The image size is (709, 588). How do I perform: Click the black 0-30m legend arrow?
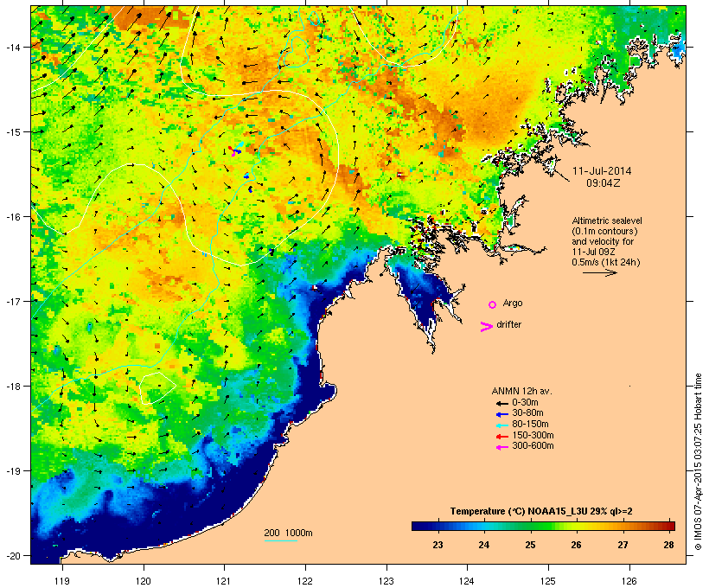pos(501,404)
